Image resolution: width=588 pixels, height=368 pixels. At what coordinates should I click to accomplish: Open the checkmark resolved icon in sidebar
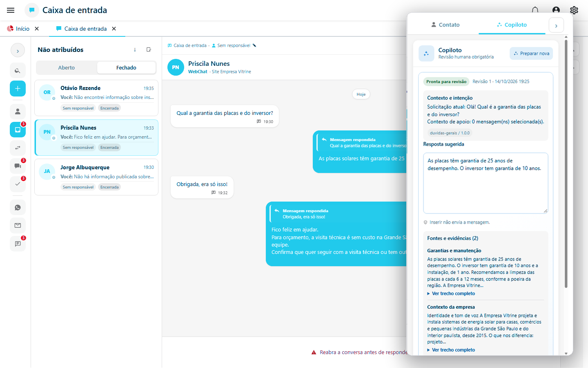(18, 184)
